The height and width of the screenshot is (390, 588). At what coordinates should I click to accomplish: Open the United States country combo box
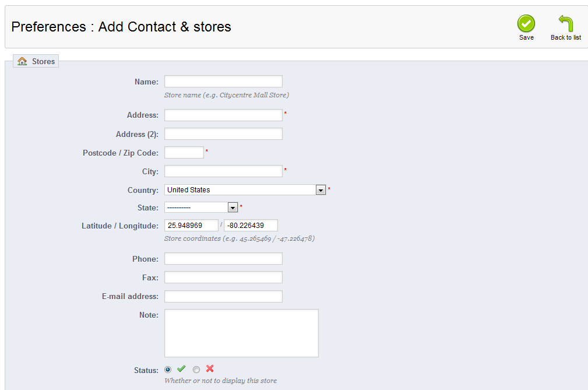pyautogui.click(x=245, y=189)
